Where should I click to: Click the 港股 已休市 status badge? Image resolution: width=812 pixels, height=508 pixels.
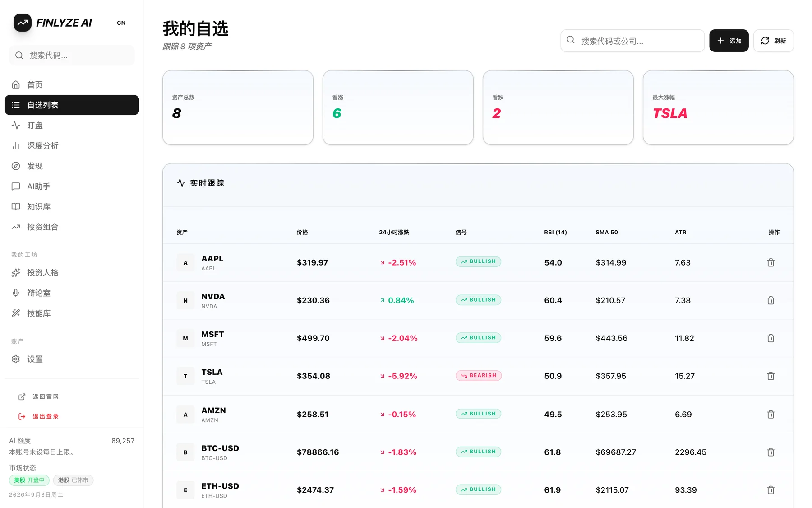[73, 480]
